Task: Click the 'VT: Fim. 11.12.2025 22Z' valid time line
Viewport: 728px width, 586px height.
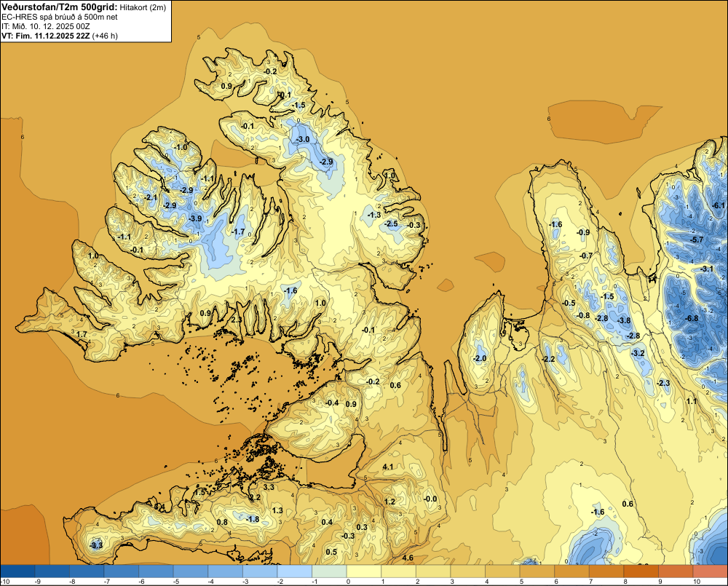Action: click(x=45, y=36)
